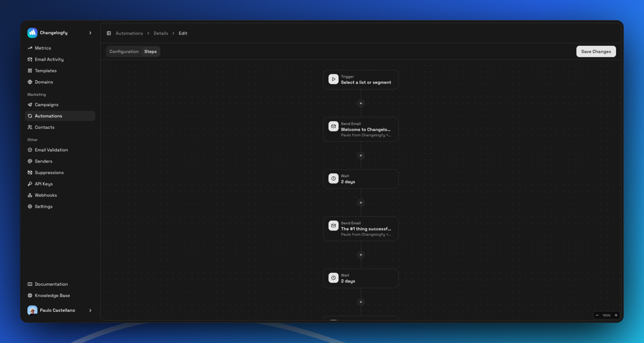
Task: Click the Webhooks icon
Action: 30,195
